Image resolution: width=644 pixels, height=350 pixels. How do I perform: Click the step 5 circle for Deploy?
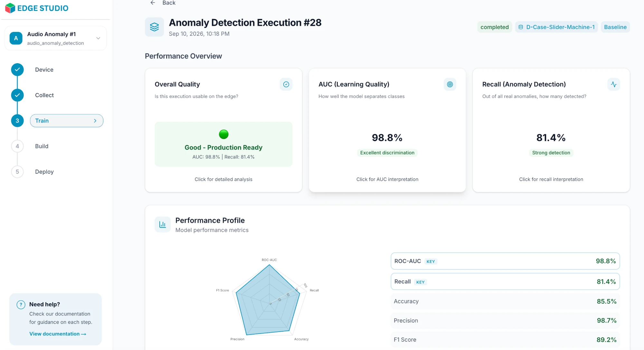tap(17, 172)
